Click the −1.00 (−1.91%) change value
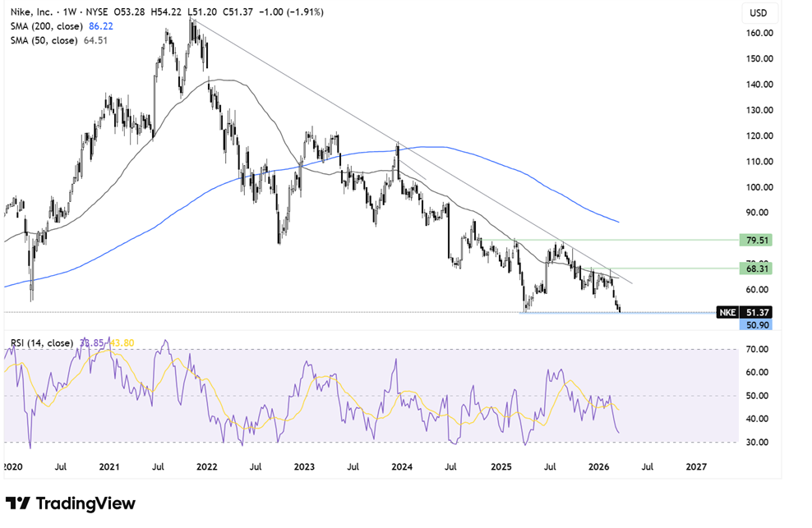The width and height of the screenshot is (812, 528). [290, 11]
